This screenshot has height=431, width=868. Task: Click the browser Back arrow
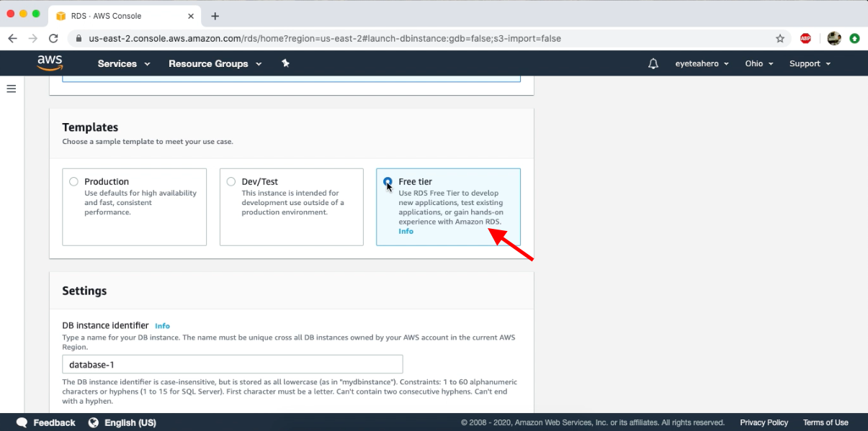coord(12,38)
